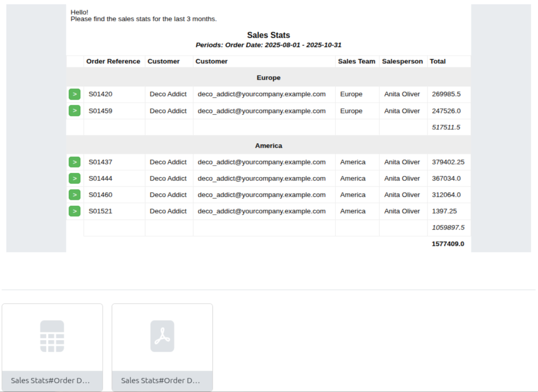The image size is (538, 392).
Task: Select the green arrow next to S01460
Action: (x=74, y=195)
